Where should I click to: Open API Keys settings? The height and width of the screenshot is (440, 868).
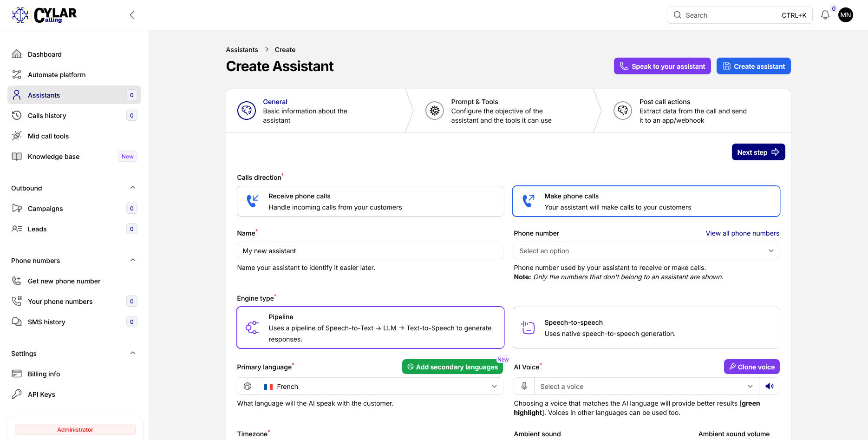pos(74,394)
